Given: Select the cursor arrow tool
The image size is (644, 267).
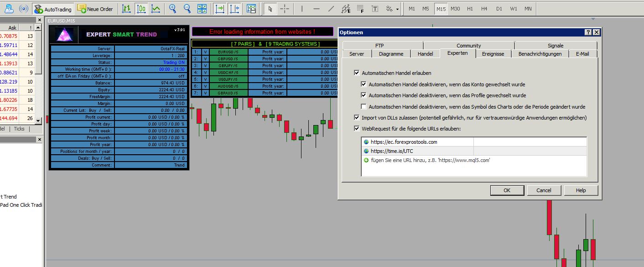Looking at the screenshot, I should tap(270, 9).
